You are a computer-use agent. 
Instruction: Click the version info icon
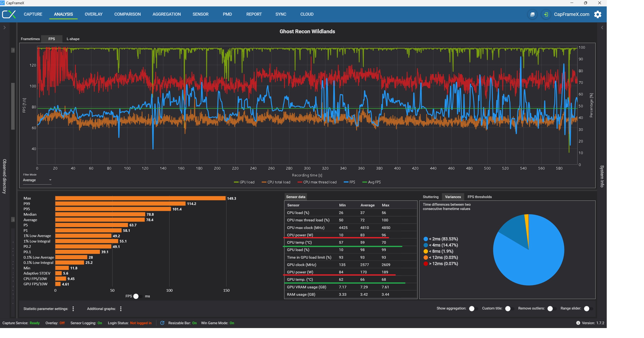pyautogui.click(x=578, y=323)
